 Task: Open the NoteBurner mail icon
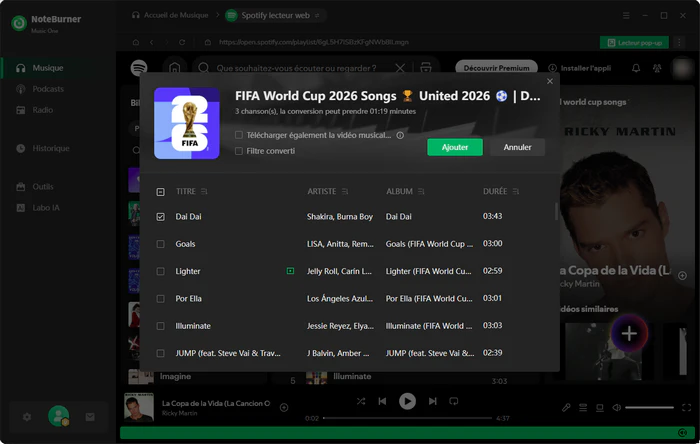[x=90, y=417]
